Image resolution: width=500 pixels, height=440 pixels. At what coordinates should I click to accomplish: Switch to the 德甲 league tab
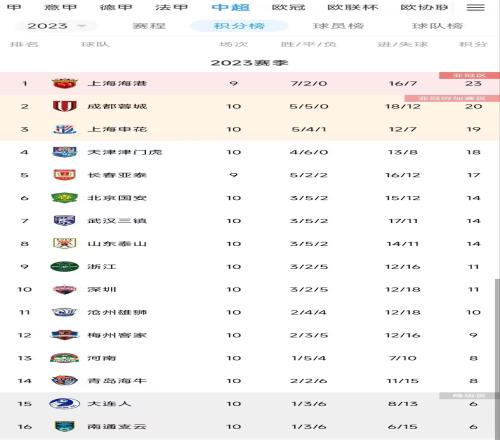coord(116,7)
